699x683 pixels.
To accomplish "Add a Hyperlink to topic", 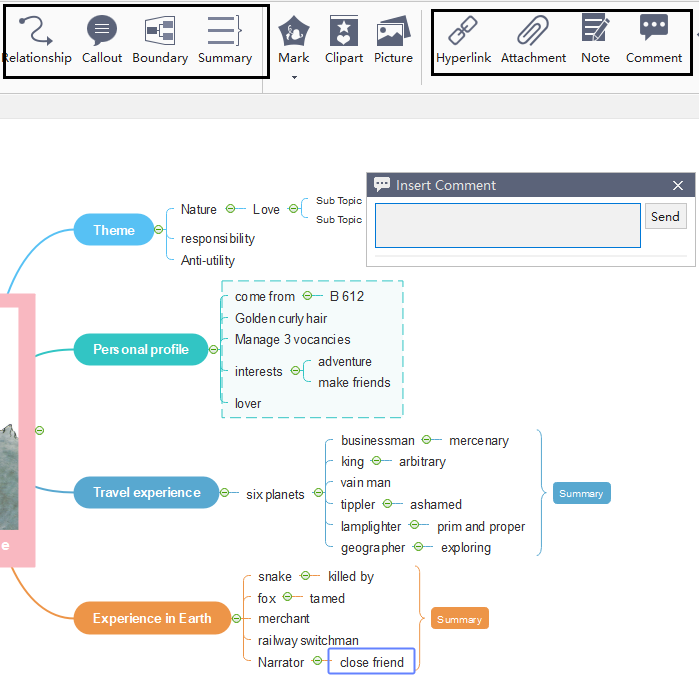I will 463,40.
